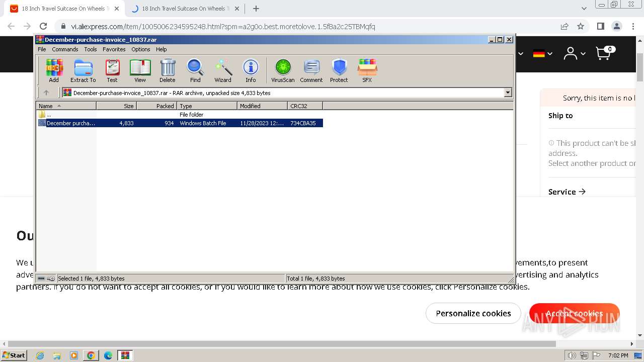Go up one folder level arrow

46,93
